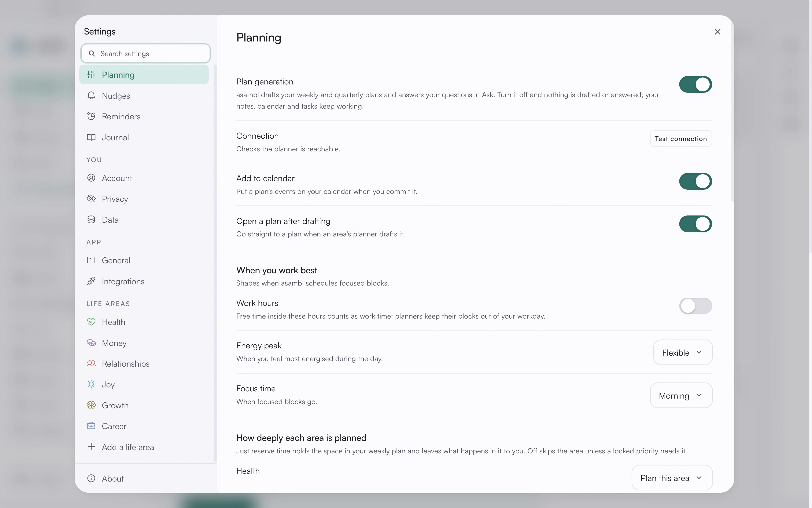Click the Health heart icon
This screenshot has height=508, width=812.
91,322
